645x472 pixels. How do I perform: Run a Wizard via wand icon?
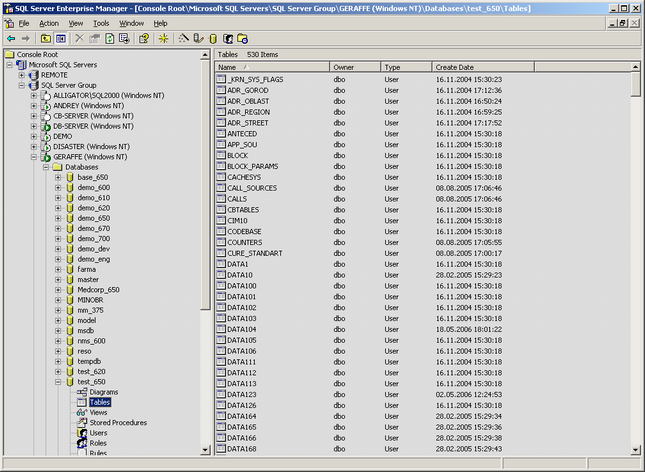coord(183,39)
